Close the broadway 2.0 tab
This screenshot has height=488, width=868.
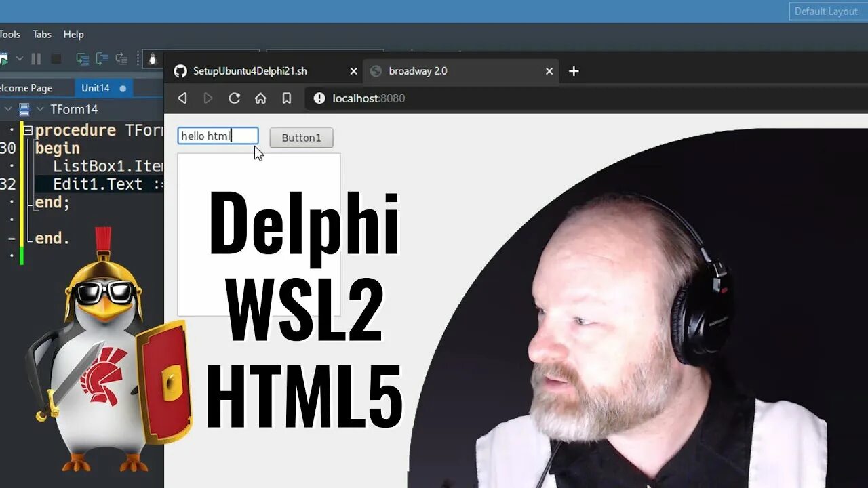tap(549, 71)
